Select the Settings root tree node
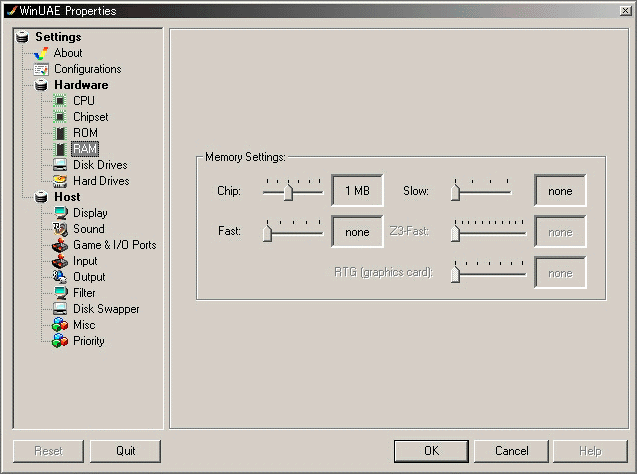Image resolution: width=637 pixels, height=474 pixels. click(57, 37)
